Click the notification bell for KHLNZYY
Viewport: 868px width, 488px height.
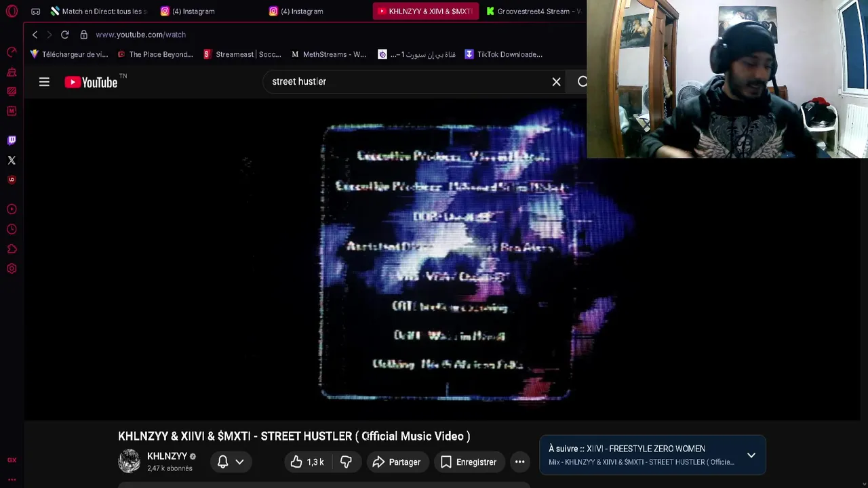point(222,462)
